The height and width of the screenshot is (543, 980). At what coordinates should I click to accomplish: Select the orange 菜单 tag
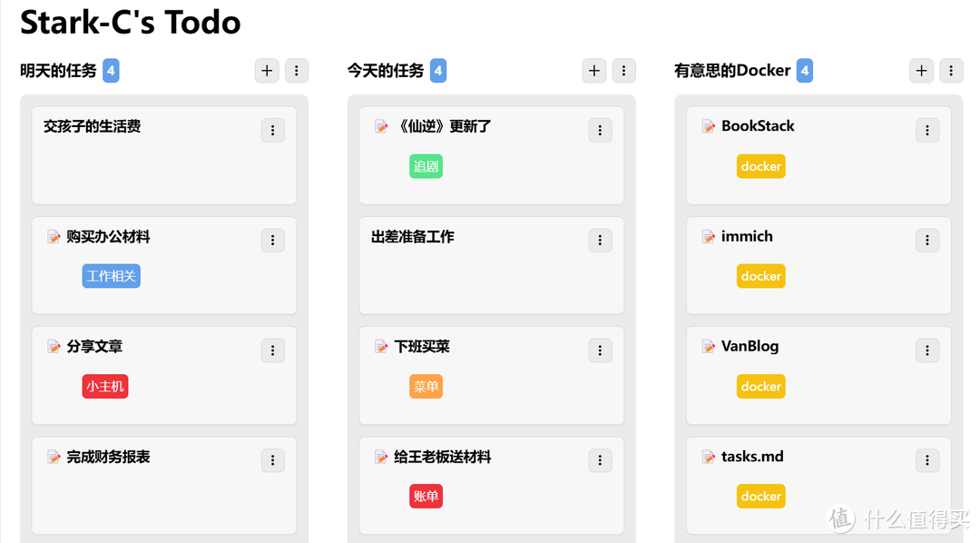(426, 387)
